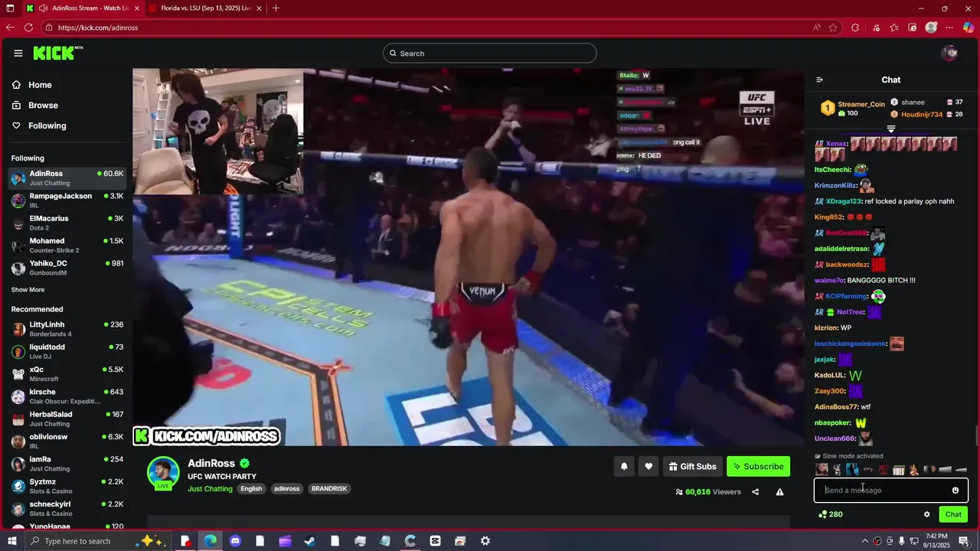Open Mohamed channel in the sidebar

click(x=67, y=246)
